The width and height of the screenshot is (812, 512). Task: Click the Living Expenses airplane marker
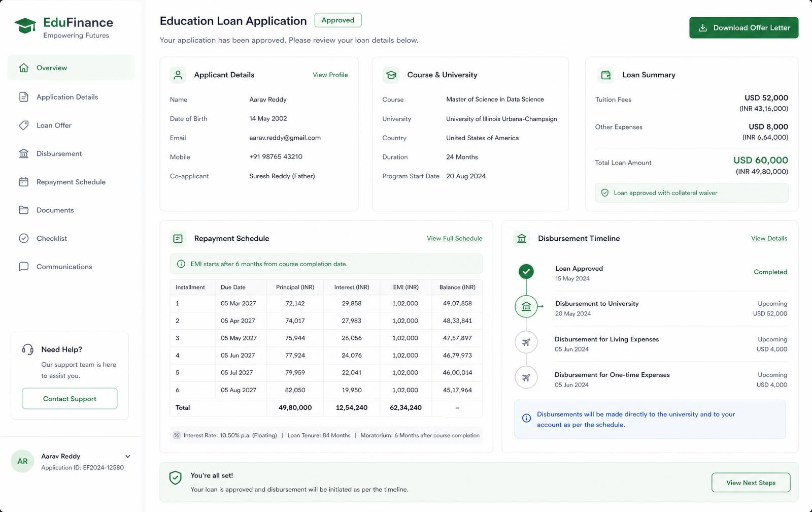pos(526,342)
